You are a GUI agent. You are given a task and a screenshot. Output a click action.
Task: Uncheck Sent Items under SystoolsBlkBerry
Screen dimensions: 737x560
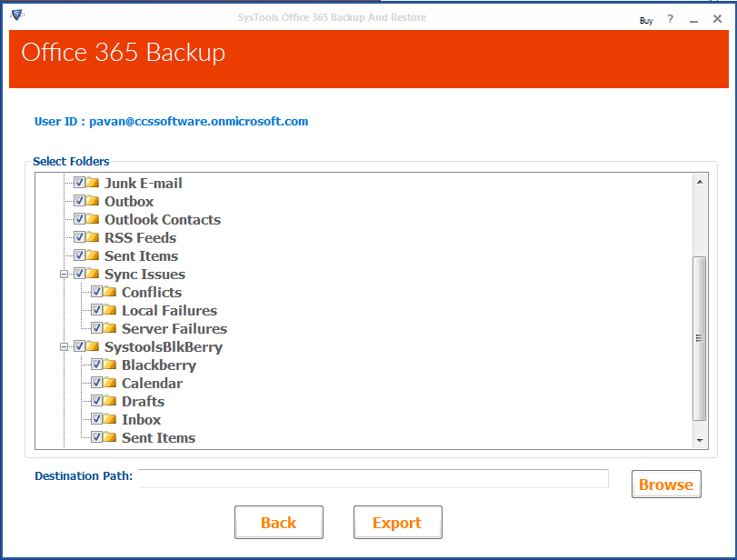tap(97, 436)
